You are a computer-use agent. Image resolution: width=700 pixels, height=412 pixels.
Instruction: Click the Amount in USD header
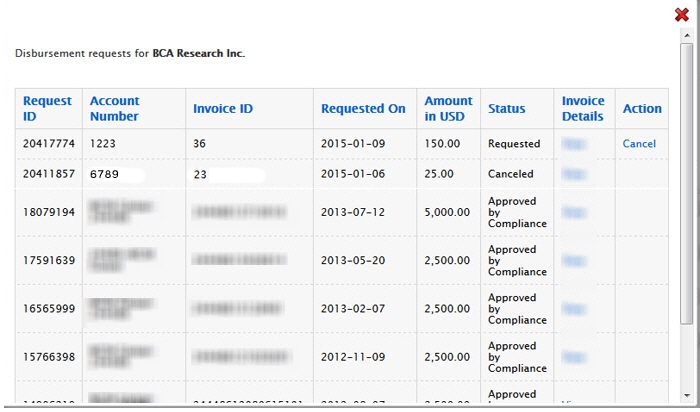pos(448,108)
